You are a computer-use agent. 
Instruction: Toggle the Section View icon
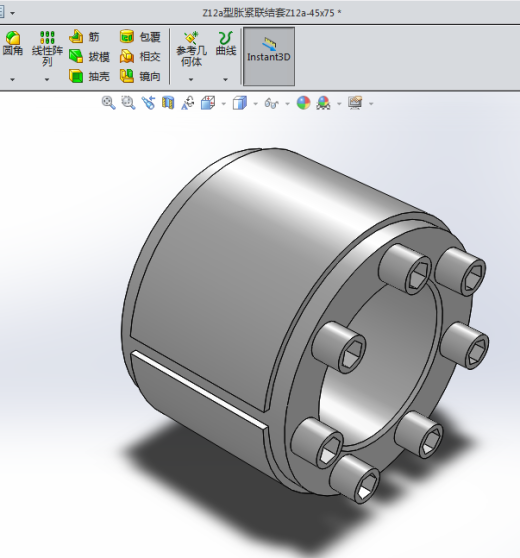point(168,103)
